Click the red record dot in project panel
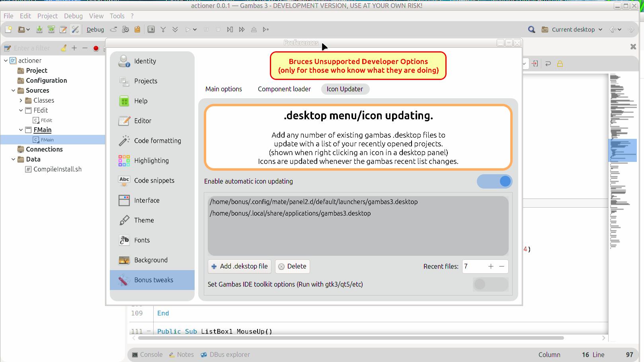The width and height of the screenshot is (644, 362). click(x=96, y=48)
